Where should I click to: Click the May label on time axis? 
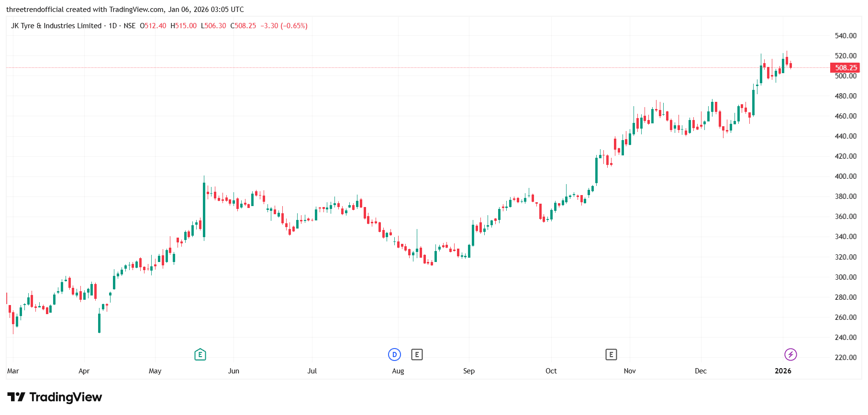(x=155, y=371)
